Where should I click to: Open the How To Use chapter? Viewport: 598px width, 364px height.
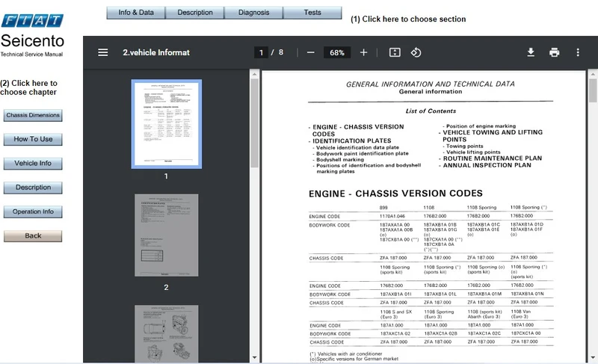33,139
